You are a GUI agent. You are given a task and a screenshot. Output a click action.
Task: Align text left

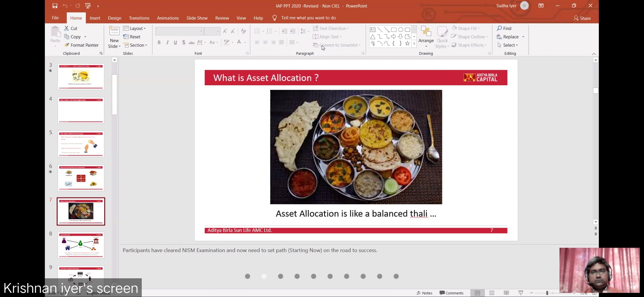(257, 42)
